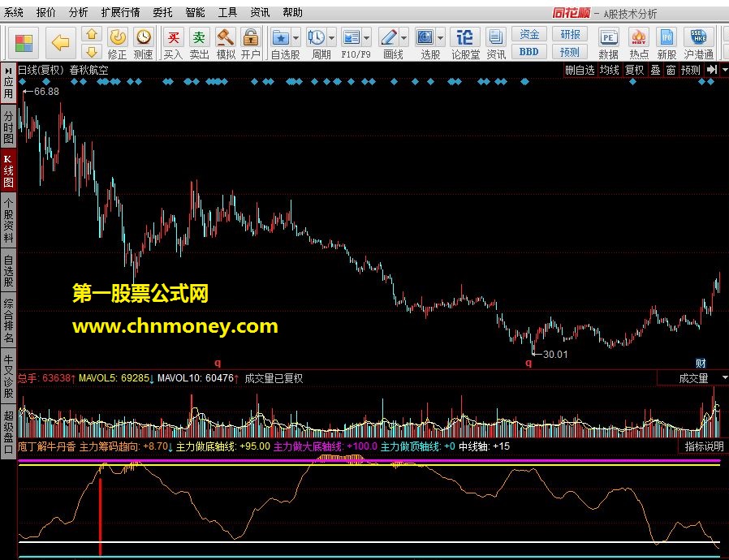
Task: Click the 研报 button
Action: (570, 34)
